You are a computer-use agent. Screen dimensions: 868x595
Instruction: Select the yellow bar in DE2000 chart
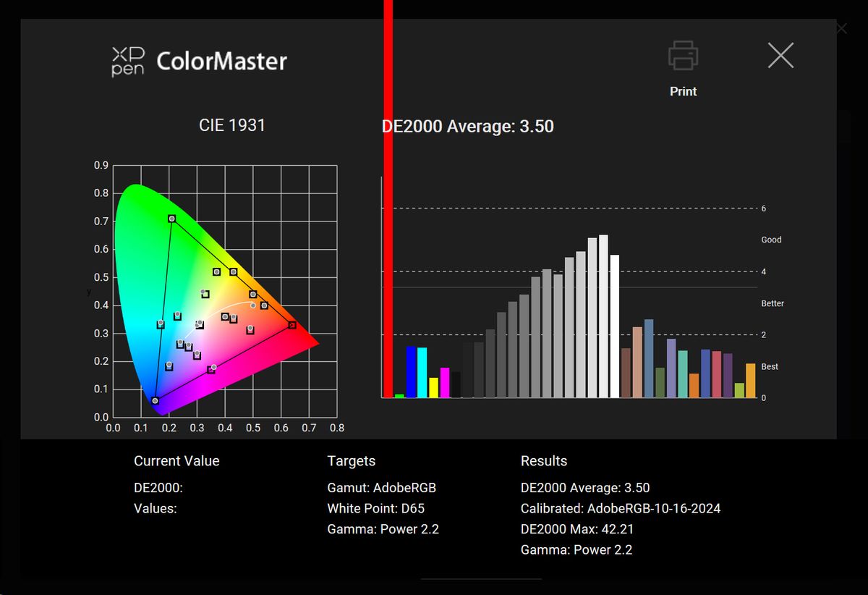434,387
